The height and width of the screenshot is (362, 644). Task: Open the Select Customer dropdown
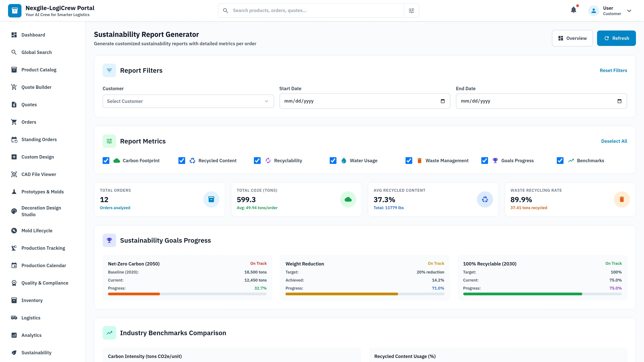pos(188,101)
